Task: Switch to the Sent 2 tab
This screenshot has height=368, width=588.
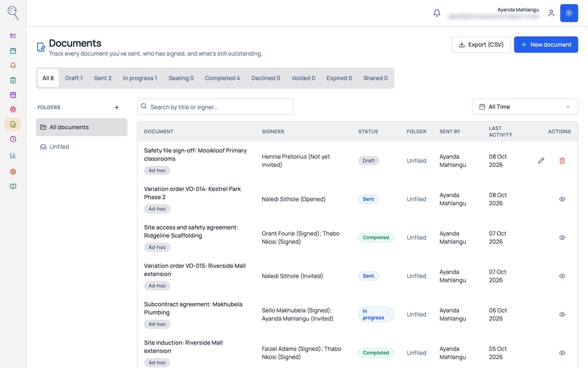Action: click(x=103, y=78)
